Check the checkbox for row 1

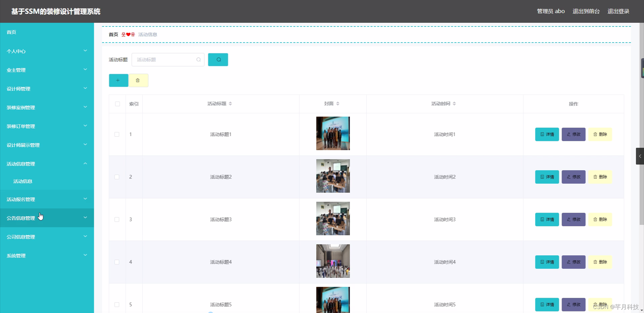(x=117, y=134)
